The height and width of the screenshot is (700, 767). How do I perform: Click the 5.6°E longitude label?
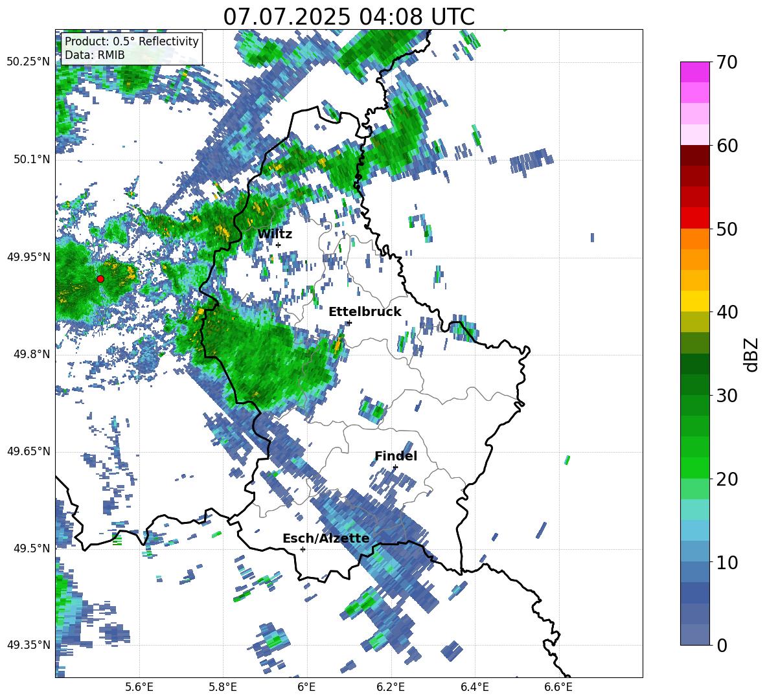tap(139, 687)
